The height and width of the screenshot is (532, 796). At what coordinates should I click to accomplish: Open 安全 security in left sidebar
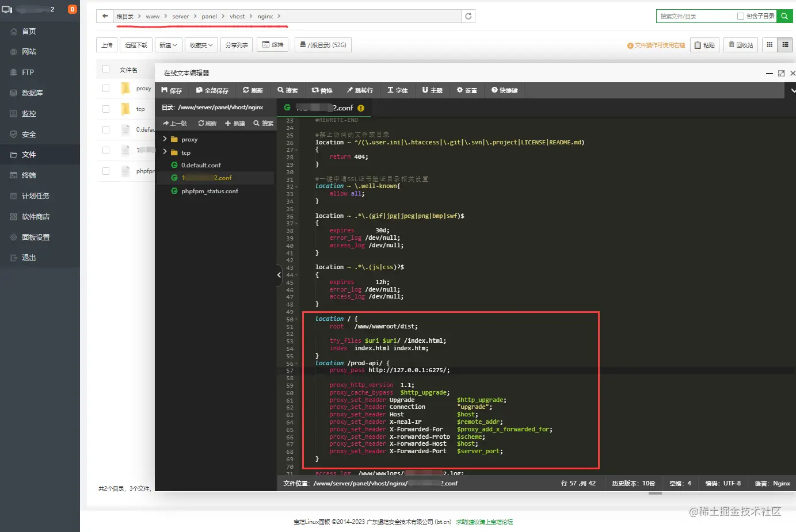pos(40,135)
